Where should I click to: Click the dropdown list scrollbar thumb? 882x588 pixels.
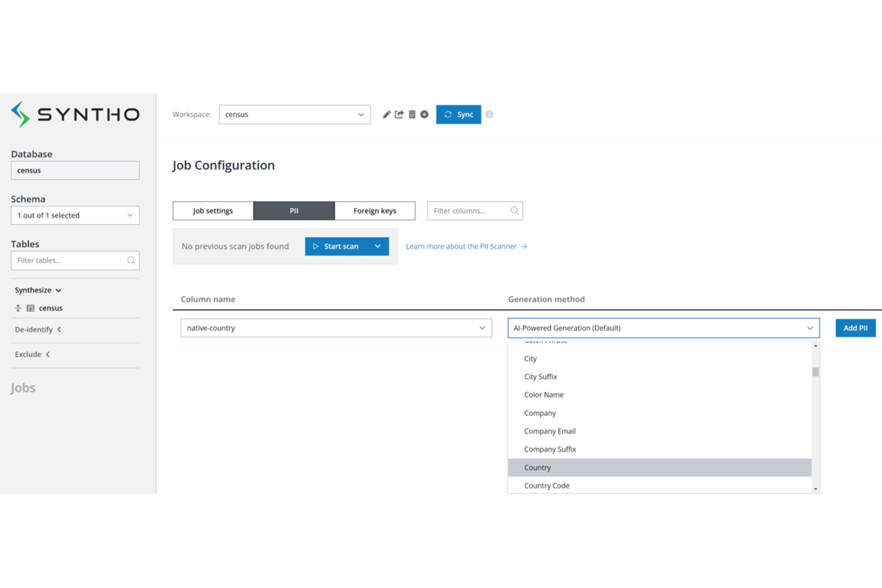(x=815, y=372)
